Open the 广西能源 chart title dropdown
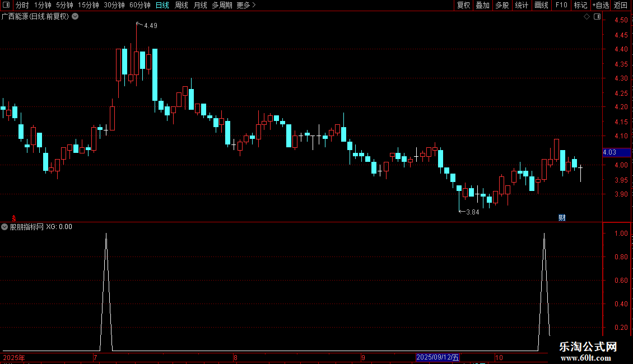The height and width of the screenshot is (364, 633). pos(75,17)
